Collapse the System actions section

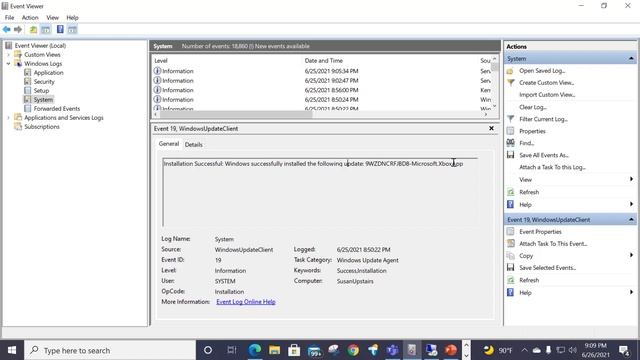coord(631,59)
